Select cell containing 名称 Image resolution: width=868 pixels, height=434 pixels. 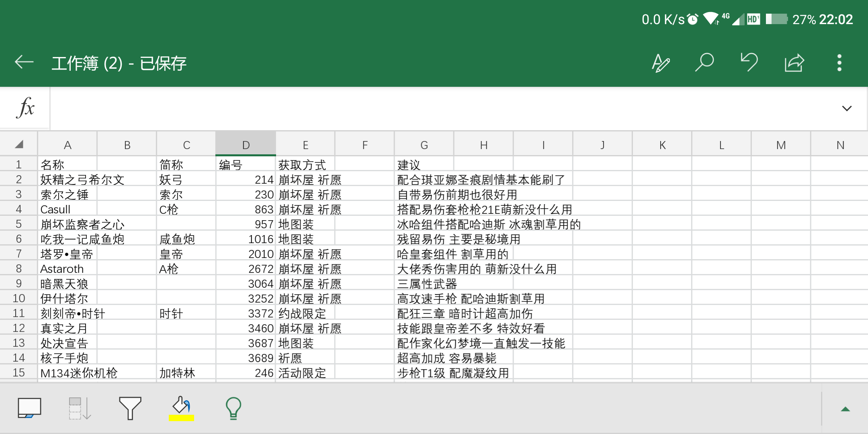(68, 164)
